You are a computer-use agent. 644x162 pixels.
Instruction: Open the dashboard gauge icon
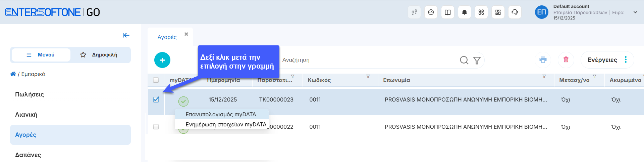coord(431,12)
